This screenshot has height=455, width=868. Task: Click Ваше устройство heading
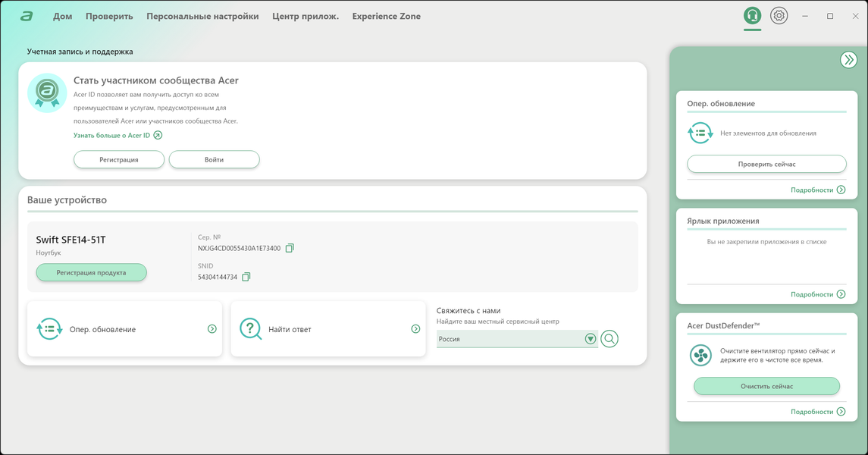[67, 200]
